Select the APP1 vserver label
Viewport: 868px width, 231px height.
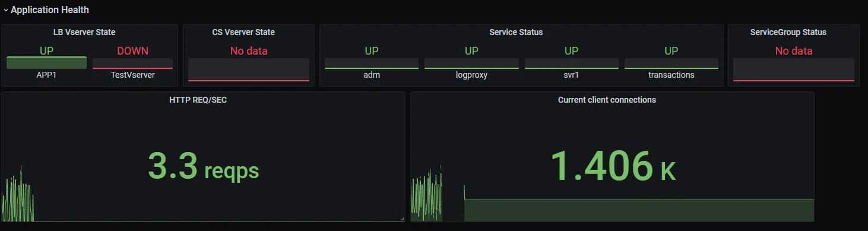point(46,75)
